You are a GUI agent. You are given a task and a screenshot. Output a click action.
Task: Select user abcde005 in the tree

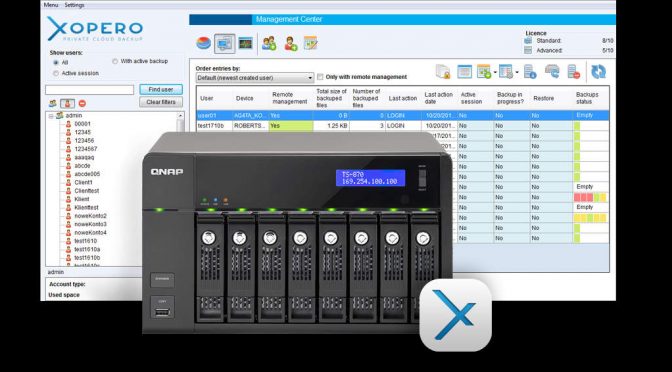(x=87, y=174)
